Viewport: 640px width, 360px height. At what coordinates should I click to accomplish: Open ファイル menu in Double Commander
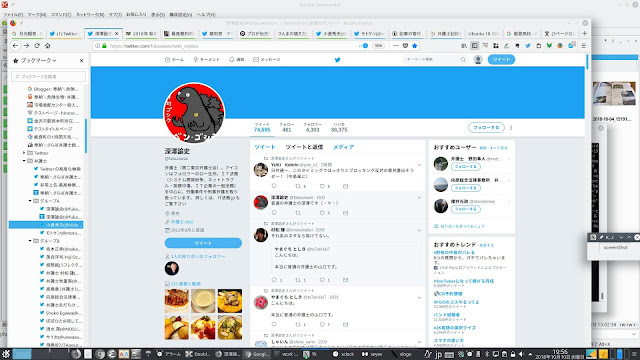point(13,14)
